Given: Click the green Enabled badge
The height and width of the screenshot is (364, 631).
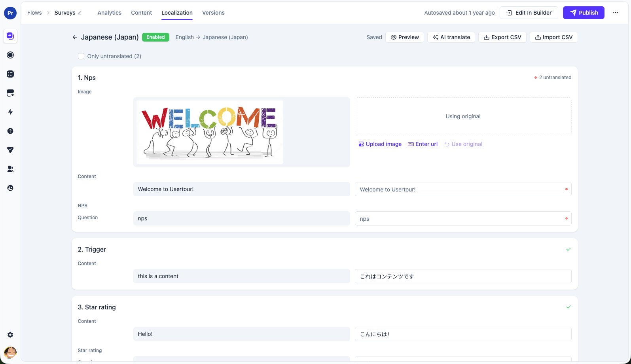Looking at the screenshot, I should tap(155, 37).
